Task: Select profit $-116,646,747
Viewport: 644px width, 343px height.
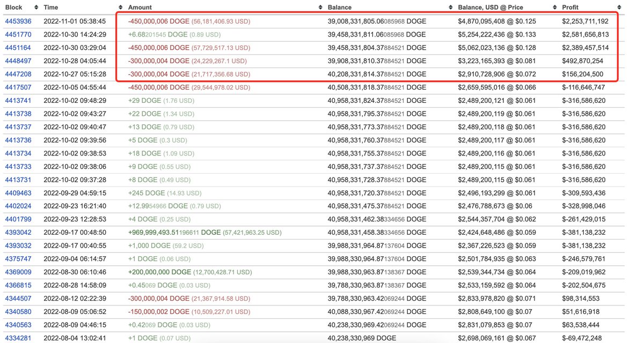Action: 583,87
